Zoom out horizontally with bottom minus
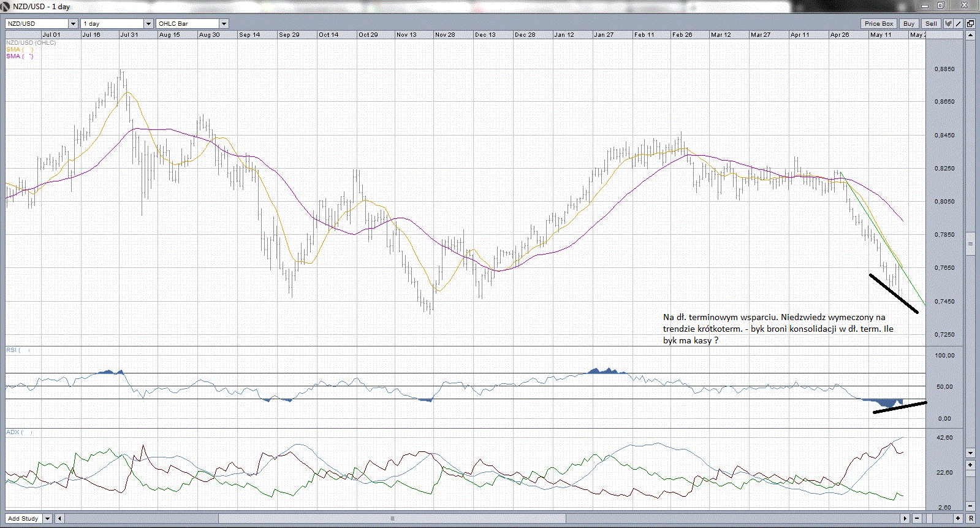This screenshot has width=980, height=528. click(x=917, y=518)
